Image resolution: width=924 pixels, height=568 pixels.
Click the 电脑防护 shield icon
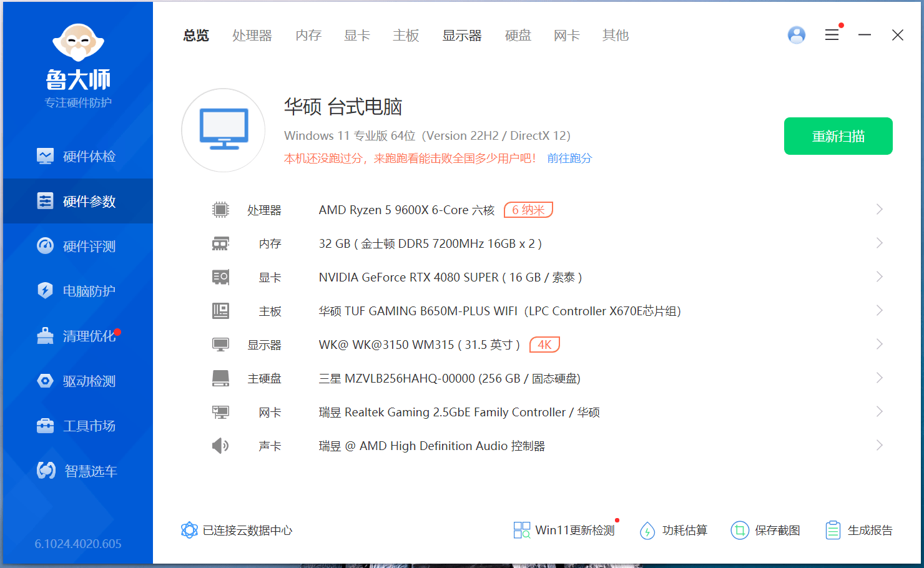(x=45, y=291)
